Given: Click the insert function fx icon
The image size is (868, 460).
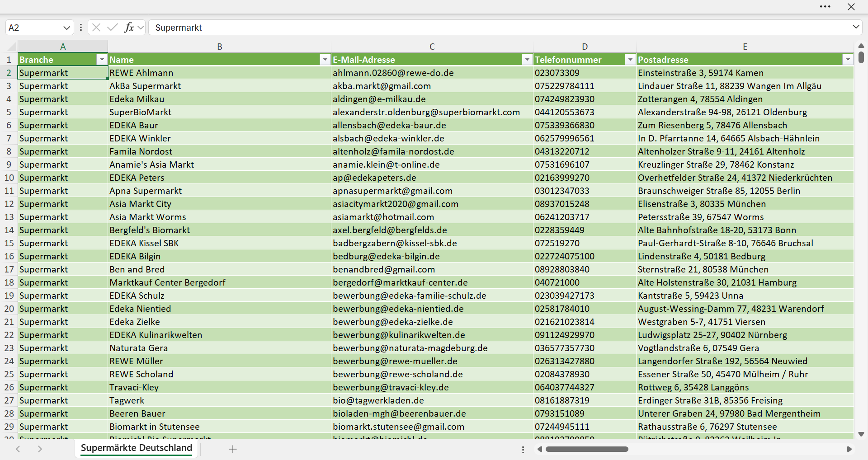Looking at the screenshot, I should pyautogui.click(x=129, y=28).
